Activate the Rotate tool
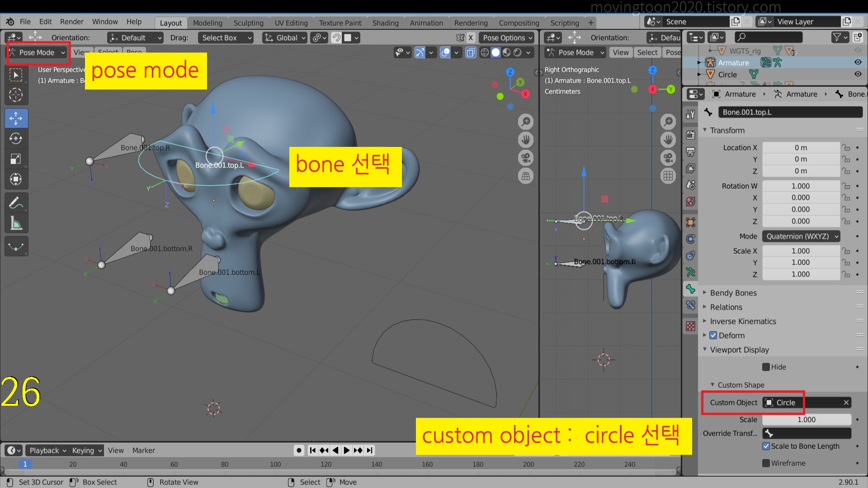Screen dimensions: 868x488 pyautogui.click(x=16, y=138)
